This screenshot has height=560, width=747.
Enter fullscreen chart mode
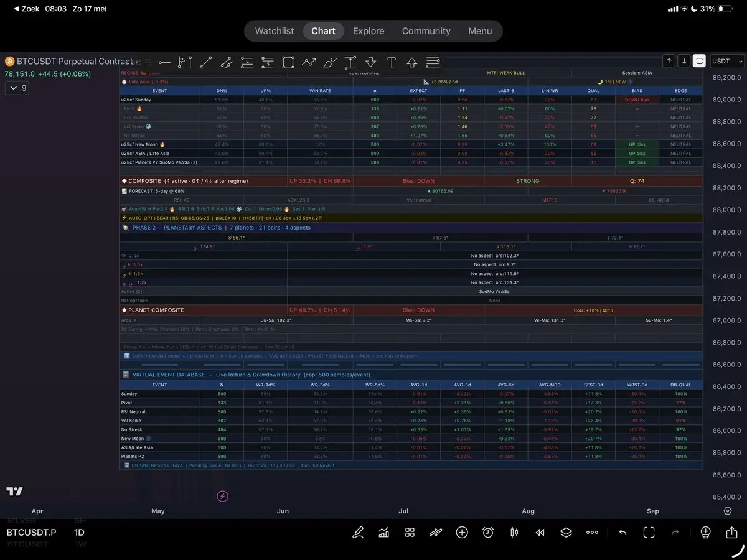point(649,533)
